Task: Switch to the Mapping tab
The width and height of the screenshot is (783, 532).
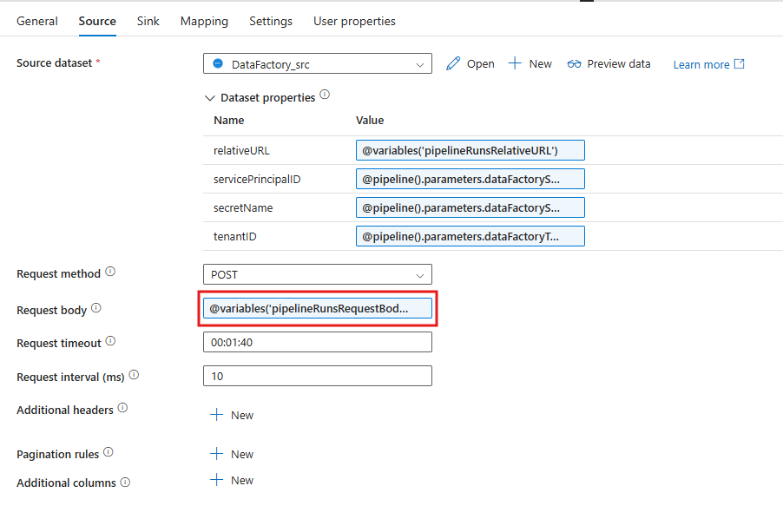Action: pyautogui.click(x=203, y=20)
